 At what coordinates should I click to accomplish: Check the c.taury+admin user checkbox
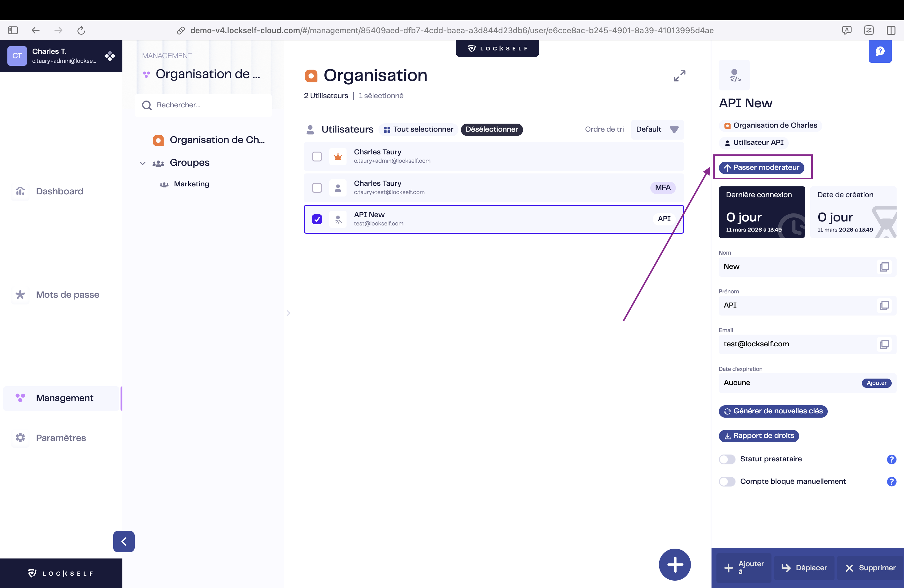tap(317, 157)
